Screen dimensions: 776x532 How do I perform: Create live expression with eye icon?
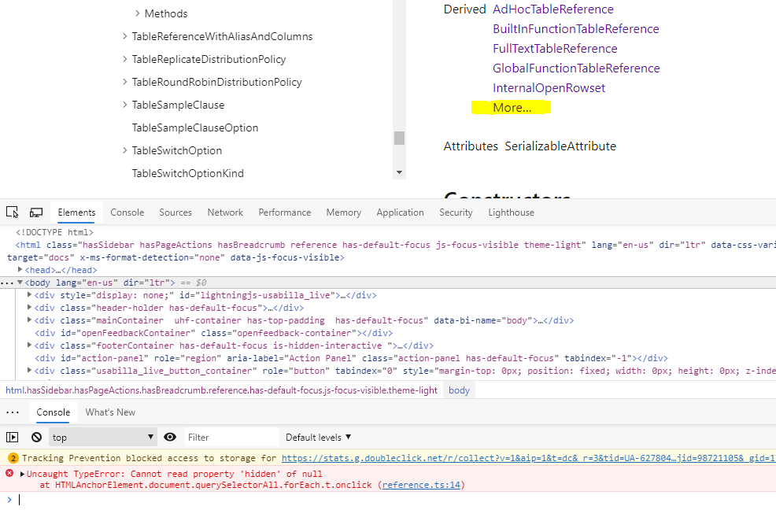point(170,437)
